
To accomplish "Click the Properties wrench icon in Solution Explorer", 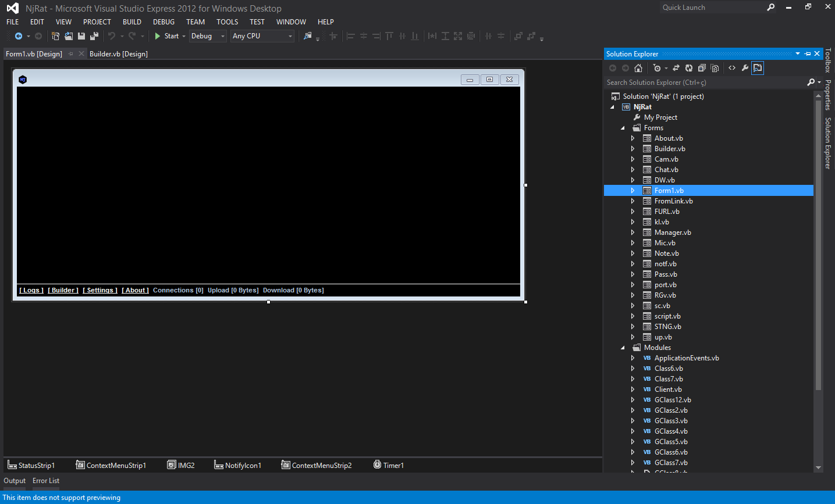I will pos(745,68).
